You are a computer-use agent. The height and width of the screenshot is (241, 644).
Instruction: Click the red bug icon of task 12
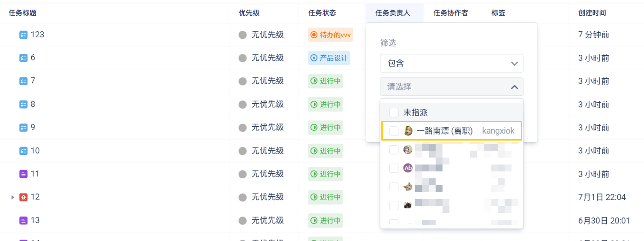pyautogui.click(x=23, y=197)
